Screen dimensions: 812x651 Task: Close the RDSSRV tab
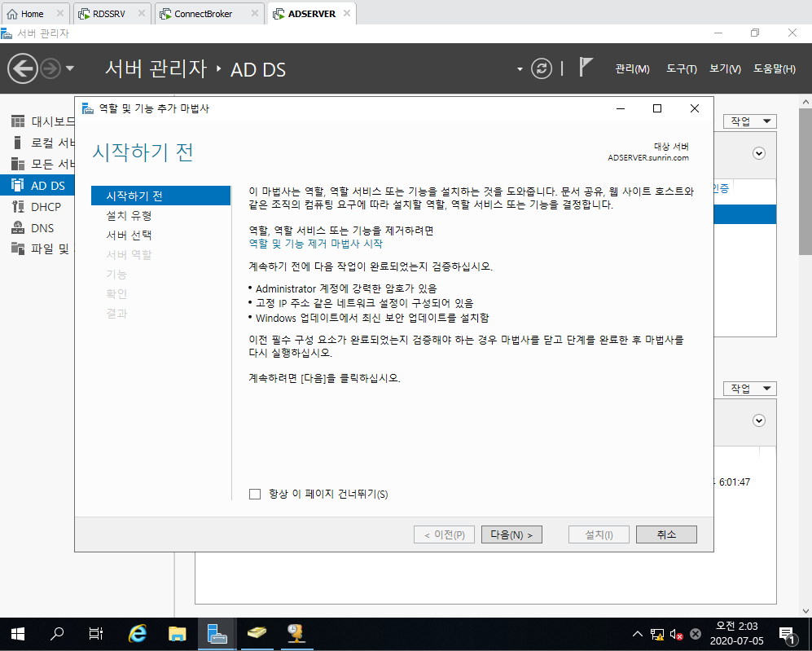pyautogui.click(x=142, y=14)
